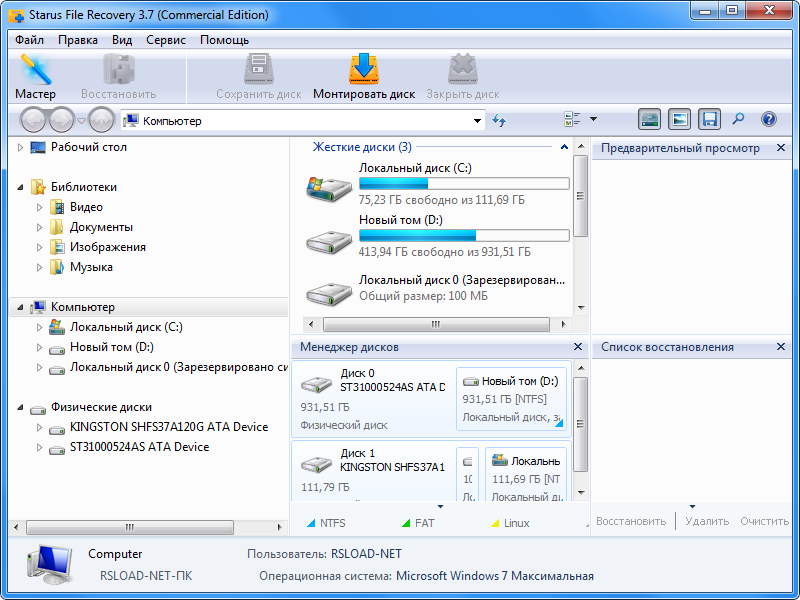Select Локальный диск 0 (Зарезервировано) tree item
Viewport: 800px width, 600px height.
pos(179,367)
